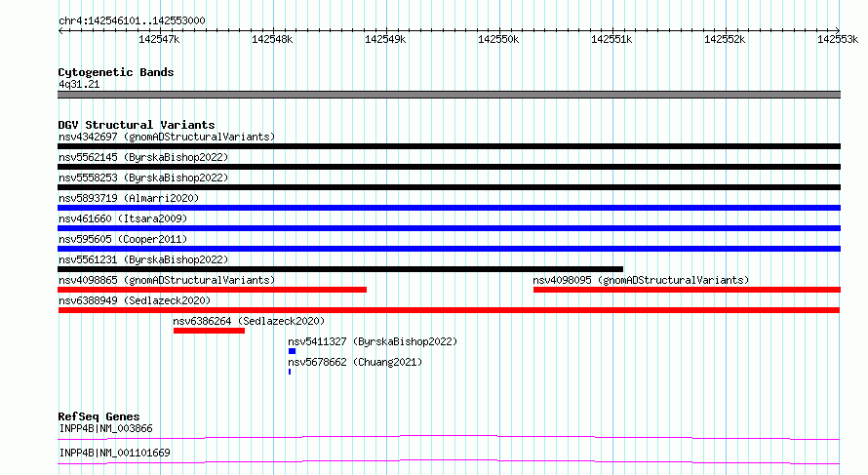
Task: Click the Cytogenetic Bands track title
Action: (x=116, y=72)
